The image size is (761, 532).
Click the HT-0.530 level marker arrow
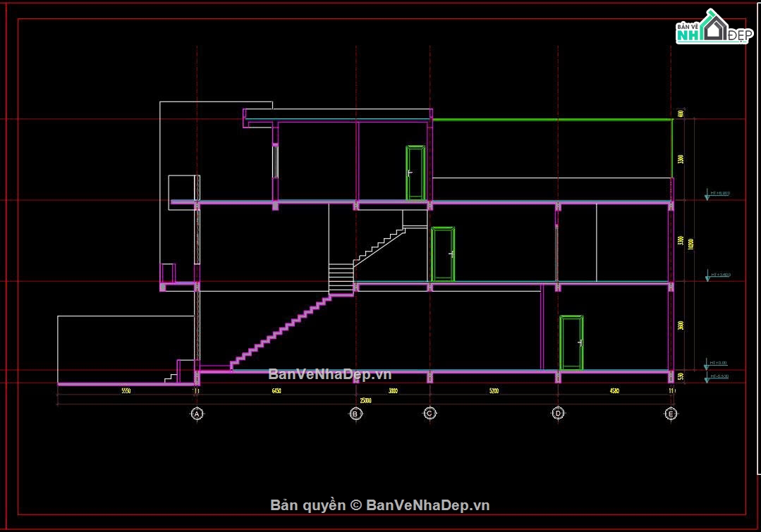[x=707, y=378]
